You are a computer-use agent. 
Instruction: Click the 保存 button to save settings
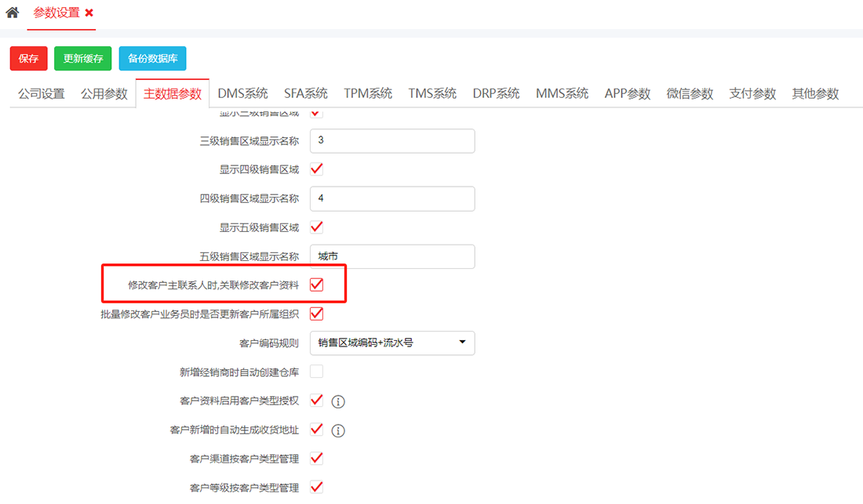click(x=28, y=59)
